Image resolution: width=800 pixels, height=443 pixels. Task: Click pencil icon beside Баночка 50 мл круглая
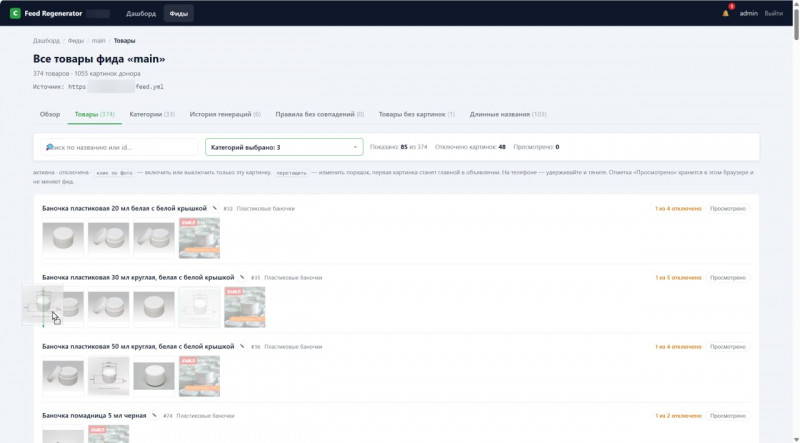(242, 346)
